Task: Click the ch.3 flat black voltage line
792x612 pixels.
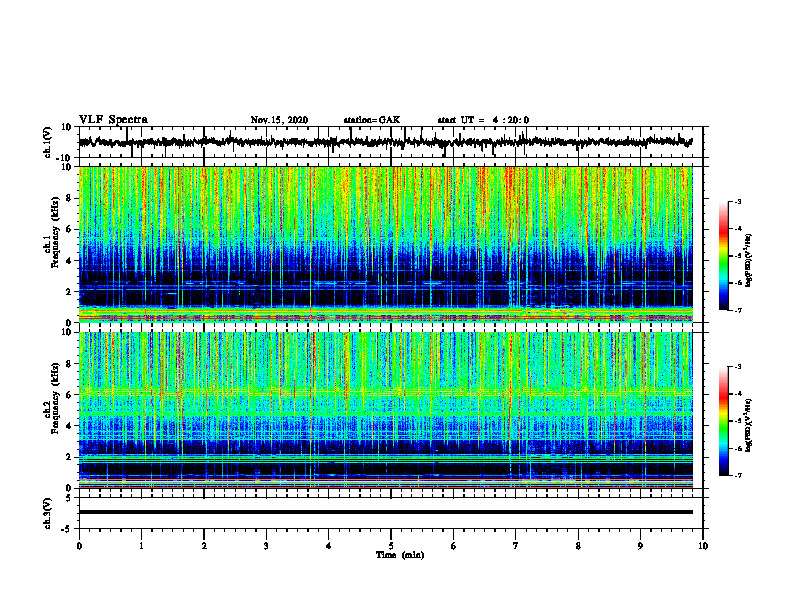Action: [386, 512]
